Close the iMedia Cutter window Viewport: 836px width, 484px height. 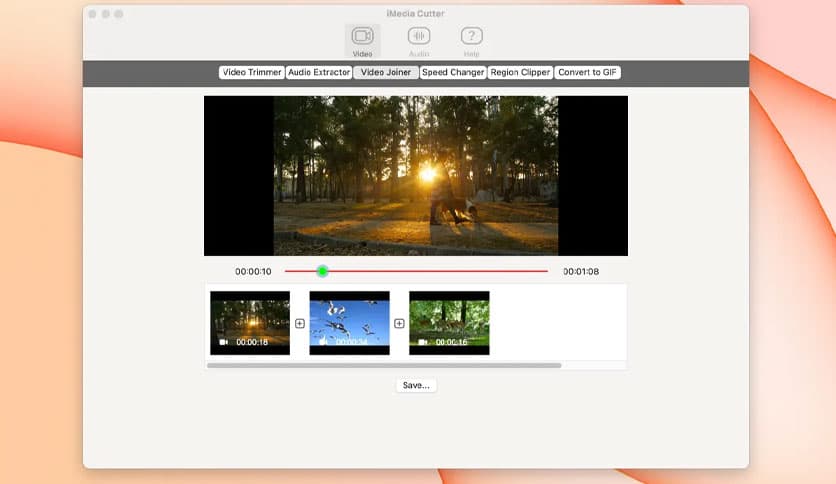92,14
